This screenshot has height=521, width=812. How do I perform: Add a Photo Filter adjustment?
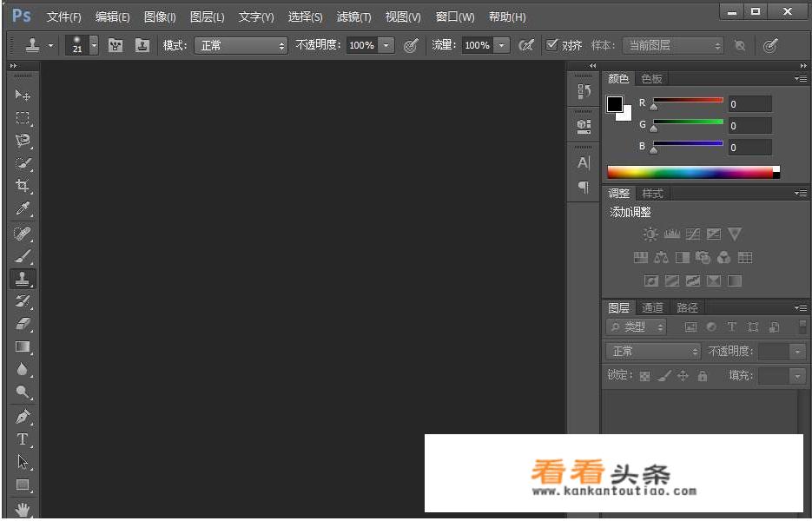pos(703,257)
